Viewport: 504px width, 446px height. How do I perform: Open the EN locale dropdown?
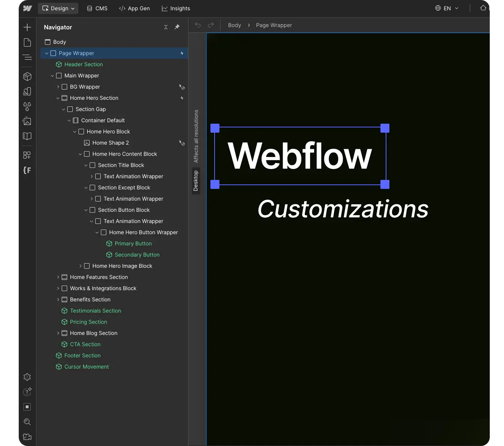tap(447, 8)
